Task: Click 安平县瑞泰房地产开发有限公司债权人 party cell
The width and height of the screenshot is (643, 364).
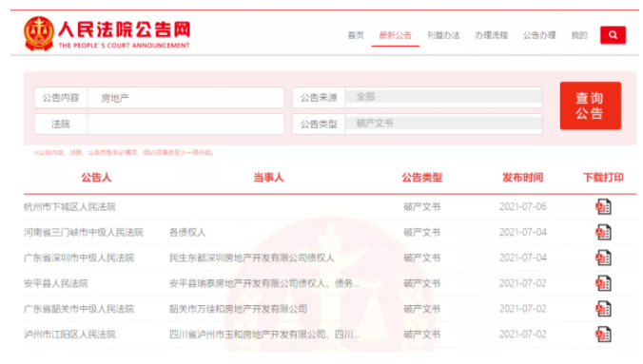Action: (x=264, y=283)
